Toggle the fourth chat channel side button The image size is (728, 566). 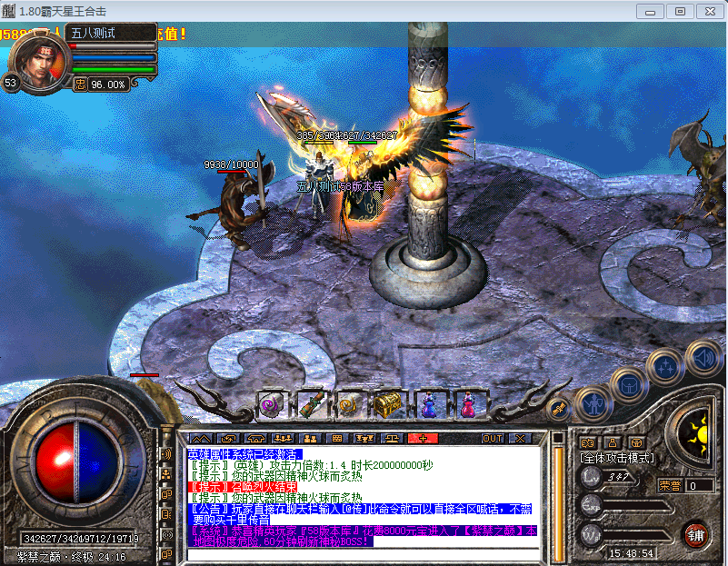pos(166,514)
